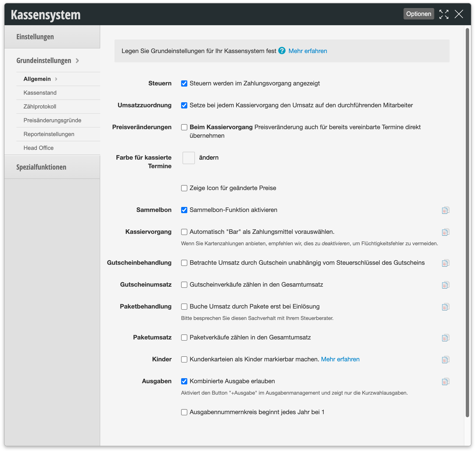Uncheck Kombinierte Ausgabe erlauben
This screenshot has height=451, width=476.
pos(184,381)
